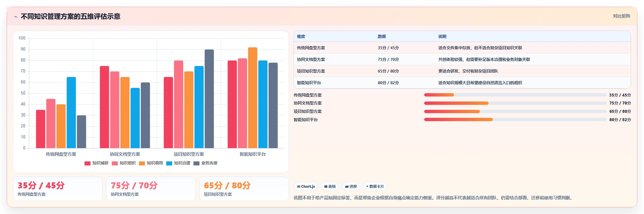Click the title 不同知识管理方案的五维评估示意
This screenshot has width=644, height=214.
pos(71,17)
